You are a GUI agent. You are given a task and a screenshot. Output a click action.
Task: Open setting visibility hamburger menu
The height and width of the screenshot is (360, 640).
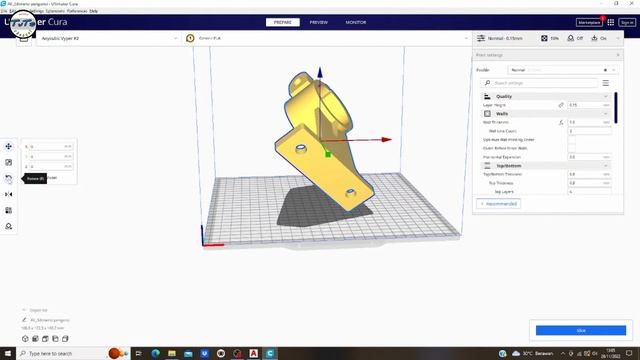(x=606, y=83)
